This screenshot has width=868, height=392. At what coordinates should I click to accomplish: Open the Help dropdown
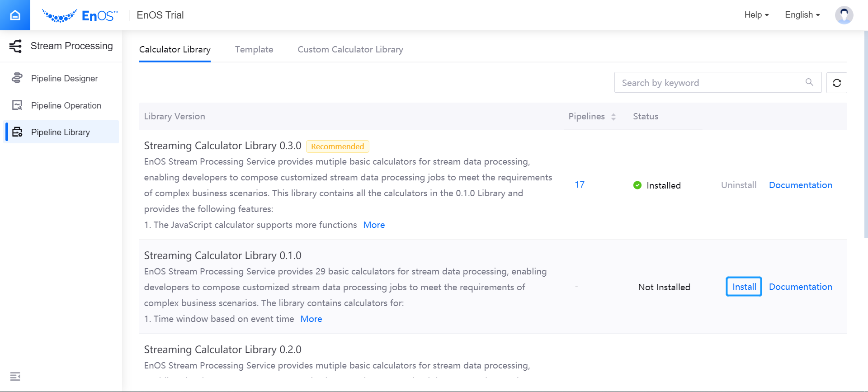(x=756, y=15)
